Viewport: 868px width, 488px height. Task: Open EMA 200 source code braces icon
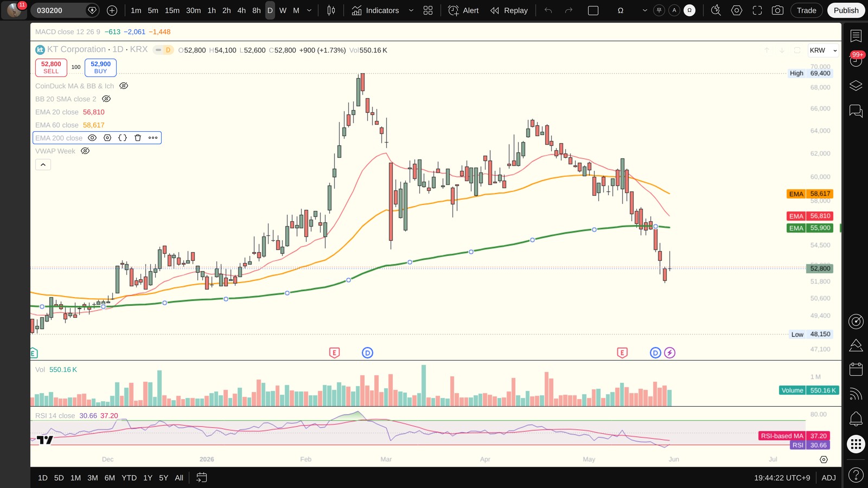coord(123,138)
